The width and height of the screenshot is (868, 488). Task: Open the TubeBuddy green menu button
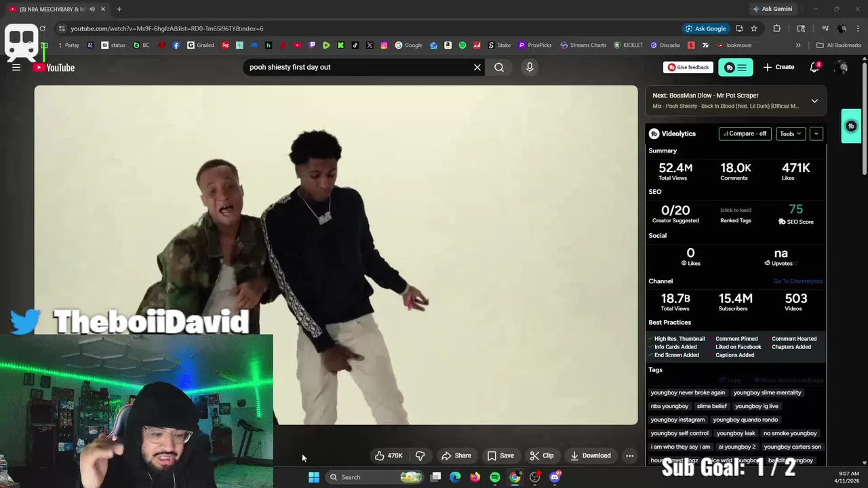pyautogui.click(x=736, y=67)
